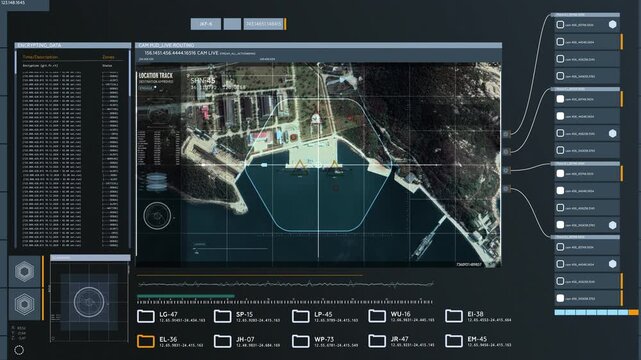Viewport: 641px width, 360px height.
Task: Click the topmost routing connector node right of map
Action: [x=506, y=134]
